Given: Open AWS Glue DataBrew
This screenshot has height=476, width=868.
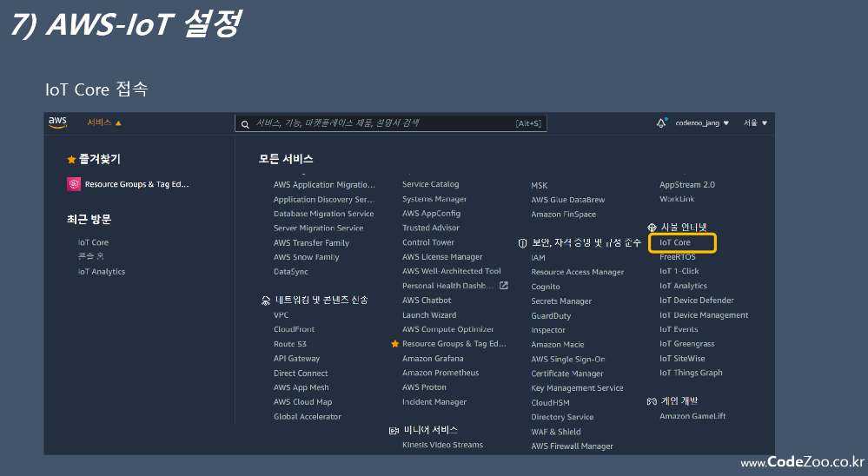Looking at the screenshot, I should [x=568, y=200].
